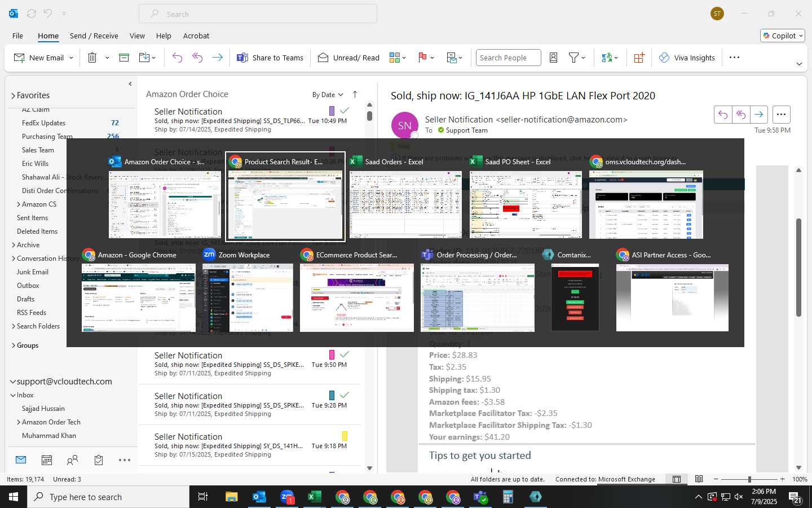Click the Share to Teams icon
Screen dimensions: 812x508
pyautogui.click(x=242, y=58)
